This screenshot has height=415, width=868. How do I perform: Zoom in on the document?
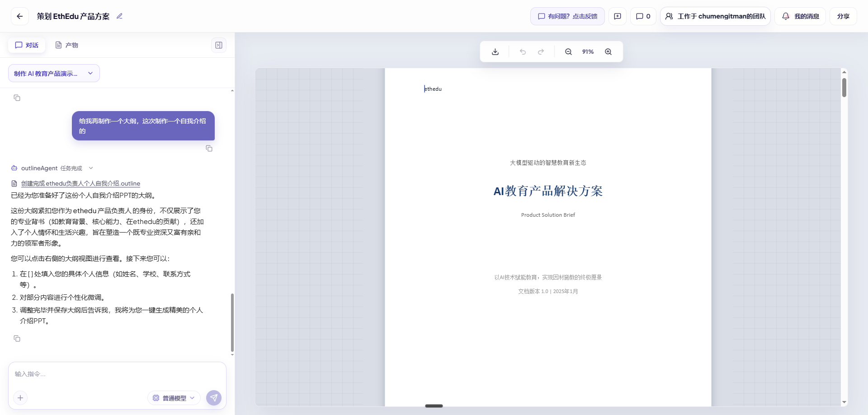pos(609,52)
